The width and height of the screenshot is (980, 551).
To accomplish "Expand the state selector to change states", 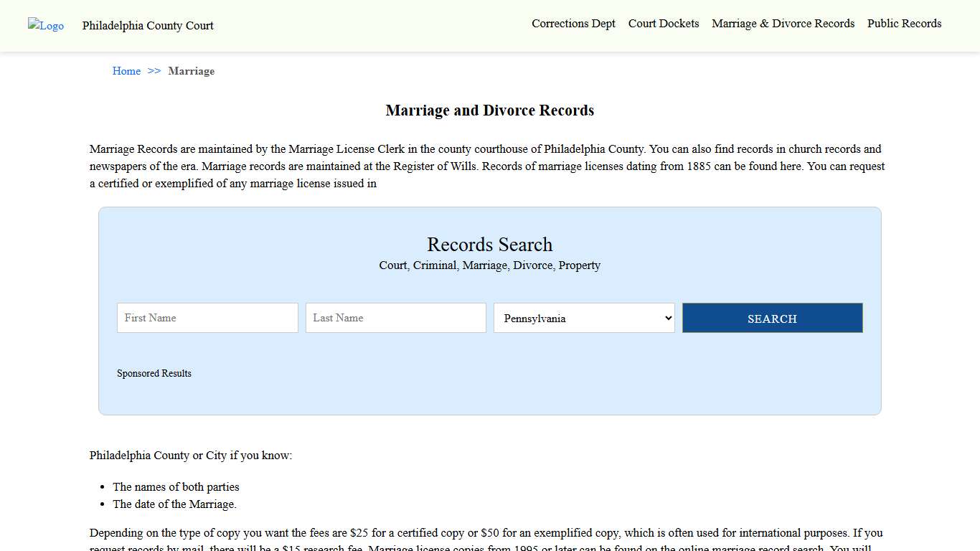I will coord(583,318).
